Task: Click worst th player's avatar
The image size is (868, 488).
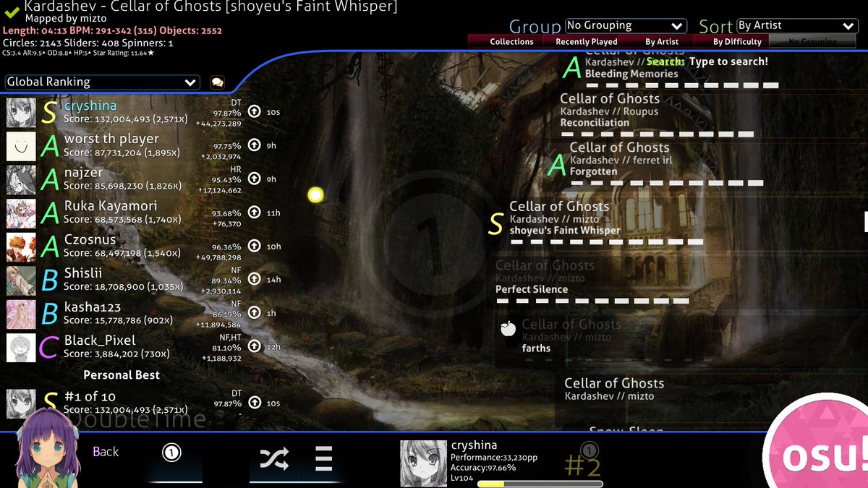Action: click(x=21, y=145)
